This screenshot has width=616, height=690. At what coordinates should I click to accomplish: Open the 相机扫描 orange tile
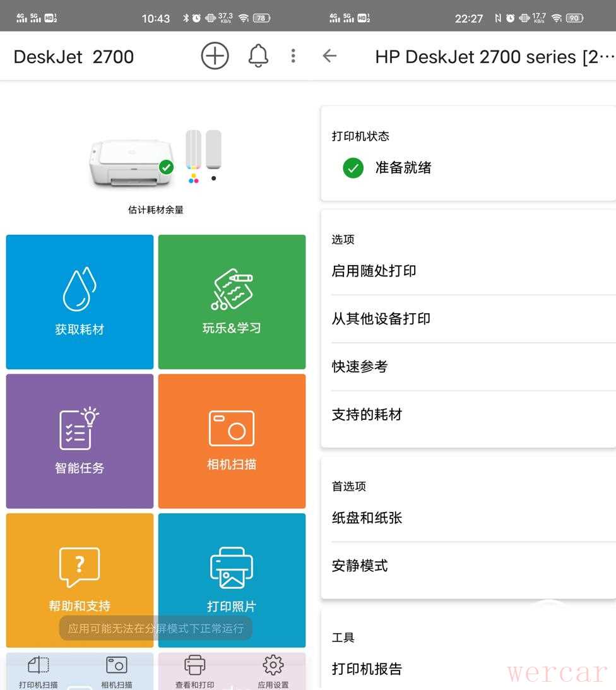tap(232, 441)
